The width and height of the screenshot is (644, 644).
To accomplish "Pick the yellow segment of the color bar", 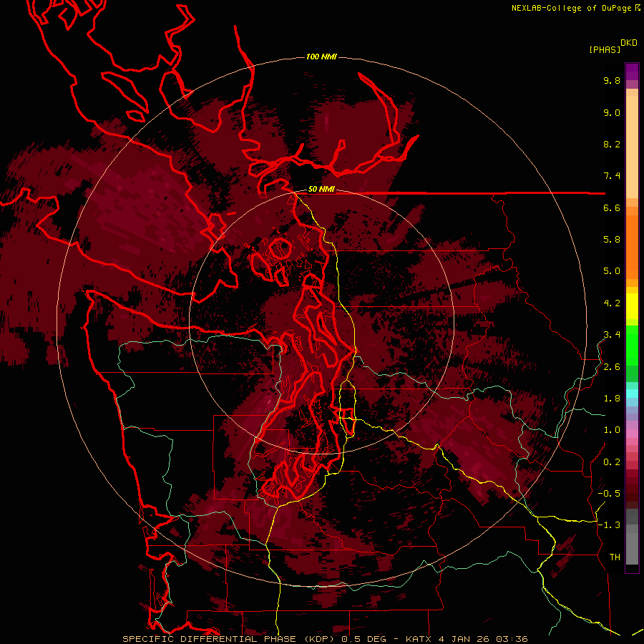I will click(632, 306).
